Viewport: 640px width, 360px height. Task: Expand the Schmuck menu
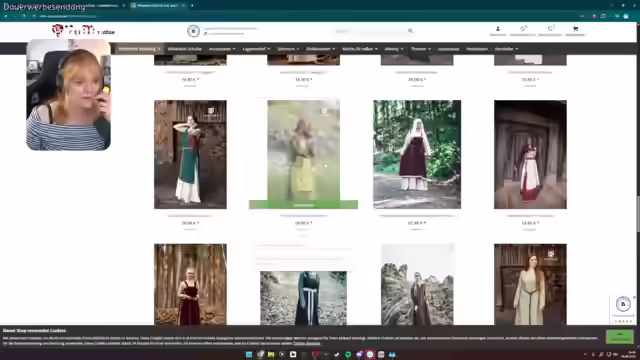[x=288, y=49]
